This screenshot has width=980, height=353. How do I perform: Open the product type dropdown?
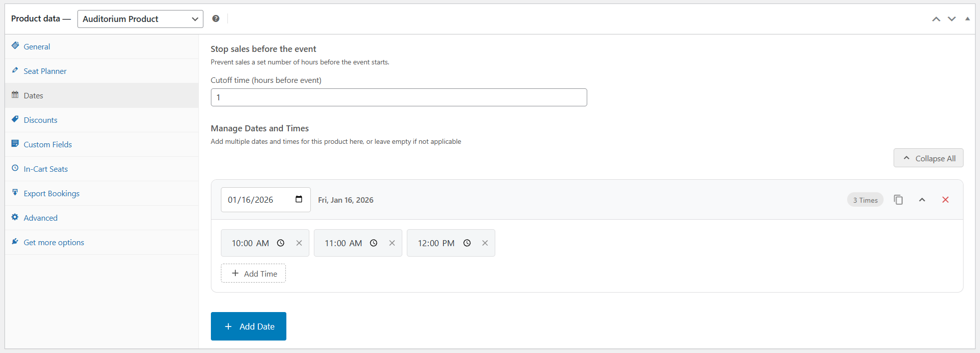[x=140, y=19]
